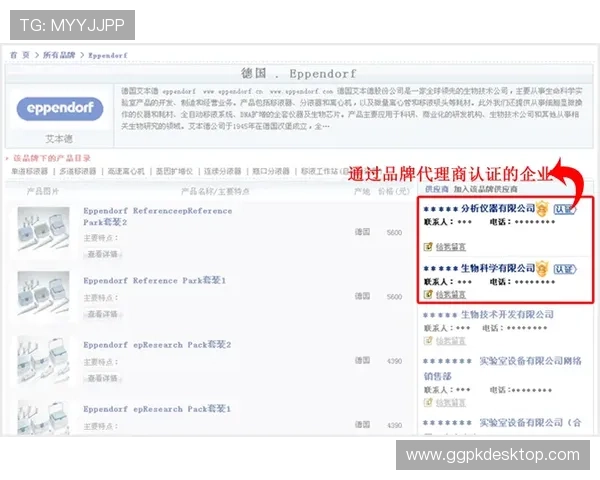
Task: Open the 高速离心机 category
Action: pyautogui.click(x=126, y=171)
